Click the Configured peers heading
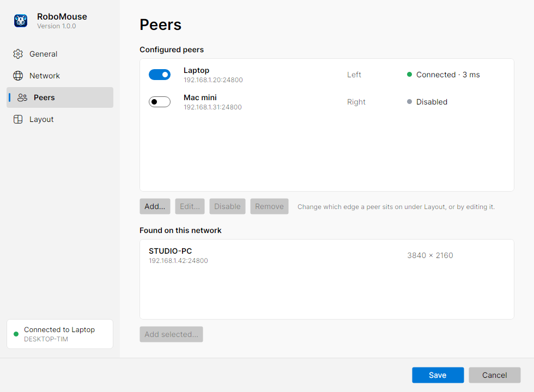This screenshot has width=534, height=392. (172, 50)
